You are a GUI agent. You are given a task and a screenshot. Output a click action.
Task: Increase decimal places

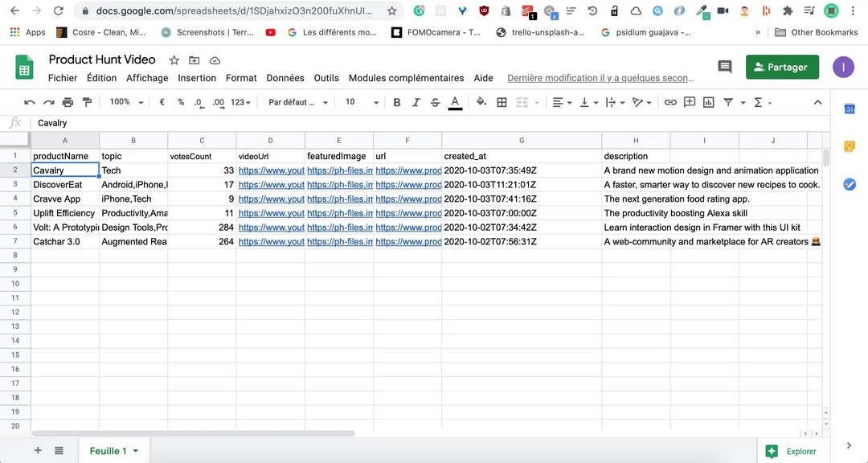pos(219,102)
